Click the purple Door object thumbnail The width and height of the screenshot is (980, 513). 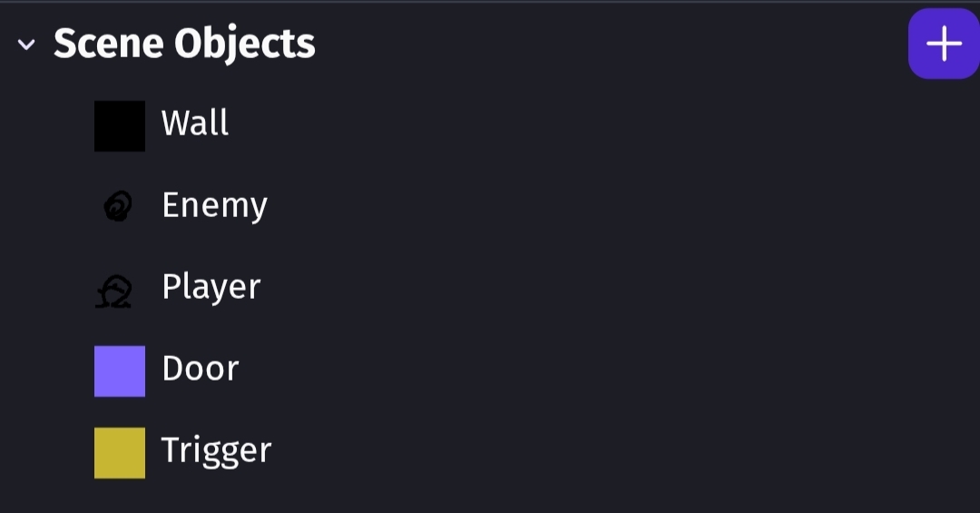coord(120,370)
